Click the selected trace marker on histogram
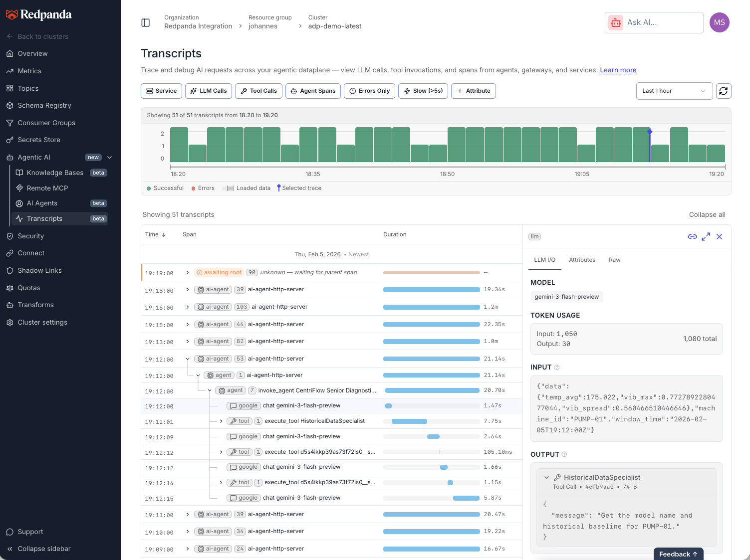This screenshot has height=560, width=750. pyautogui.click(x=650, y=132)
